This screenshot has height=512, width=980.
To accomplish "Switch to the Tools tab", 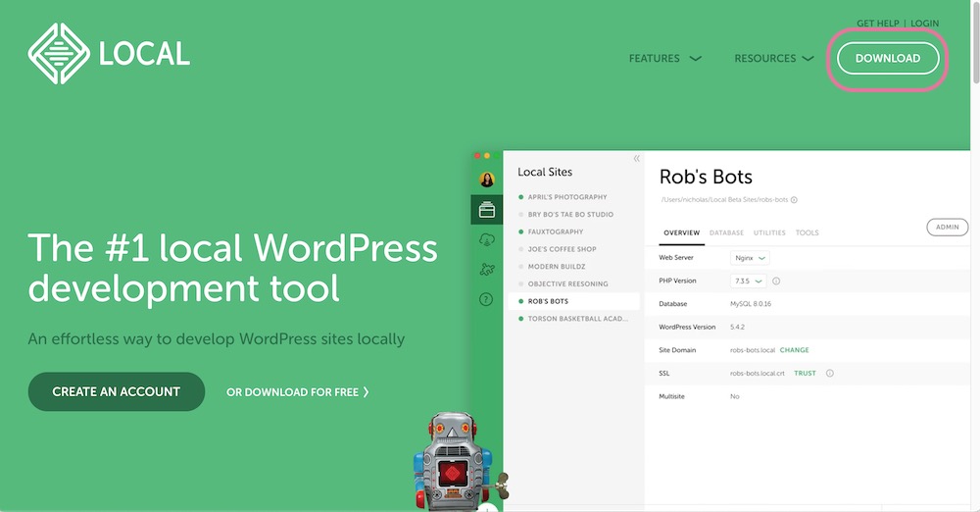I will point(807,232).
